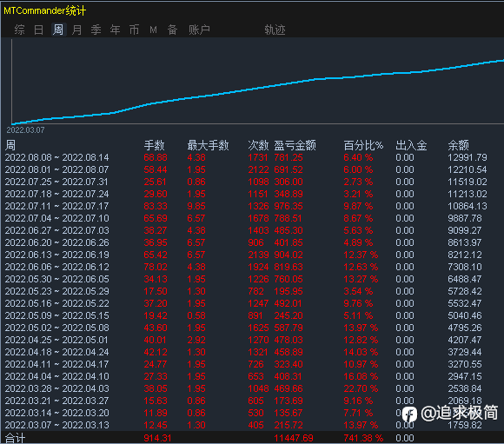The height and width of the screenshot is (444, 504).
Task: Open the 年 yearly statistics tab
Action: 115,30
